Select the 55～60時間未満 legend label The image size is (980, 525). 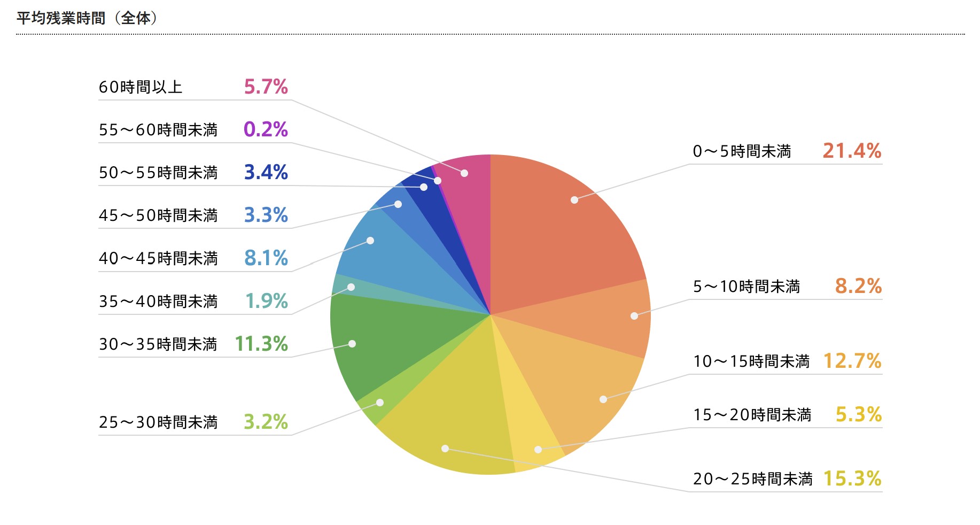coord(158,130)
